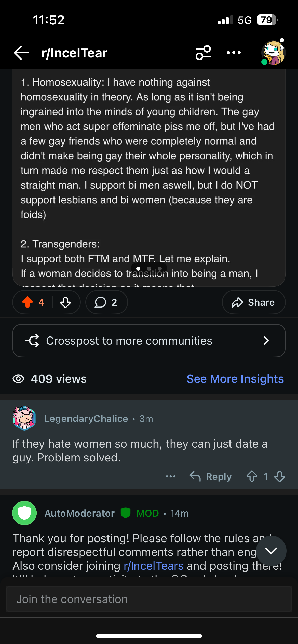The image size is (298, 644).
Task: Tap the AutoModerator shield avatar
Action: (24, 513)
